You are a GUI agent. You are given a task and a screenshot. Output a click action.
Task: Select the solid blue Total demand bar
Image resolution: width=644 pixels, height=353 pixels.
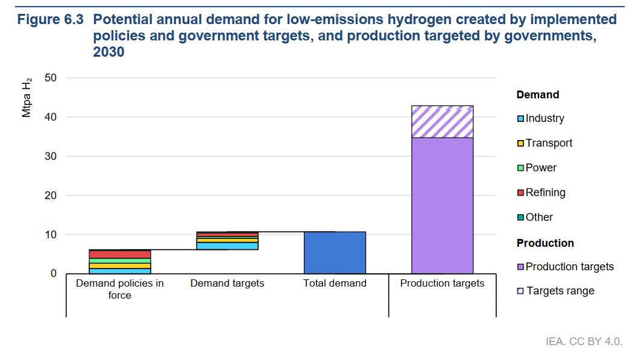click(x=335, y=253)
